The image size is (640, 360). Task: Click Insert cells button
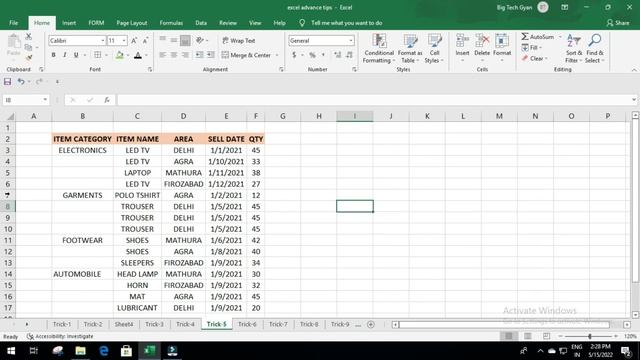(x=462, y=49)
